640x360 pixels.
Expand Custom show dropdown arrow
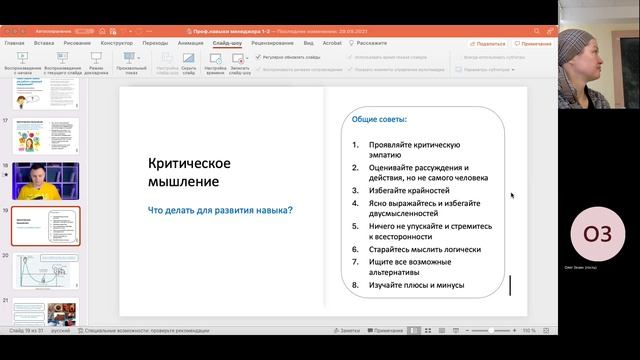(x=139, y=58)
